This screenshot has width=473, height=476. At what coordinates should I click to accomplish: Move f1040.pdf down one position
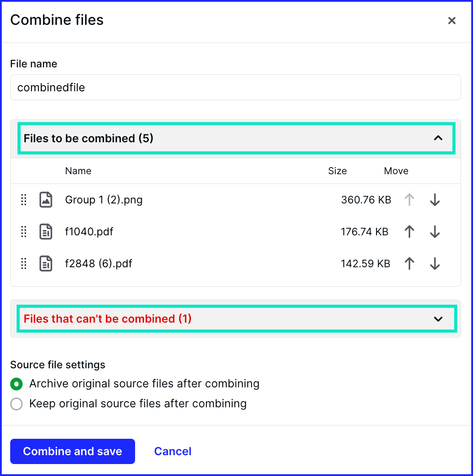435,232
